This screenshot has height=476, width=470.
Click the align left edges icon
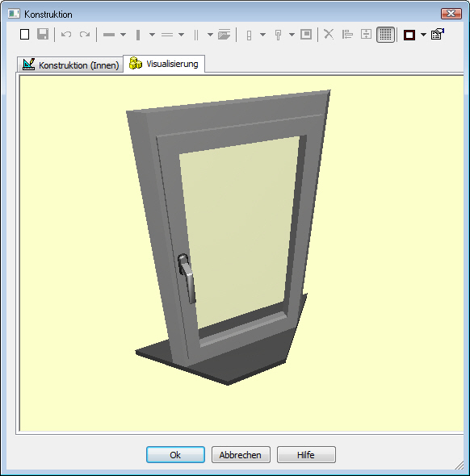(347, 35)
